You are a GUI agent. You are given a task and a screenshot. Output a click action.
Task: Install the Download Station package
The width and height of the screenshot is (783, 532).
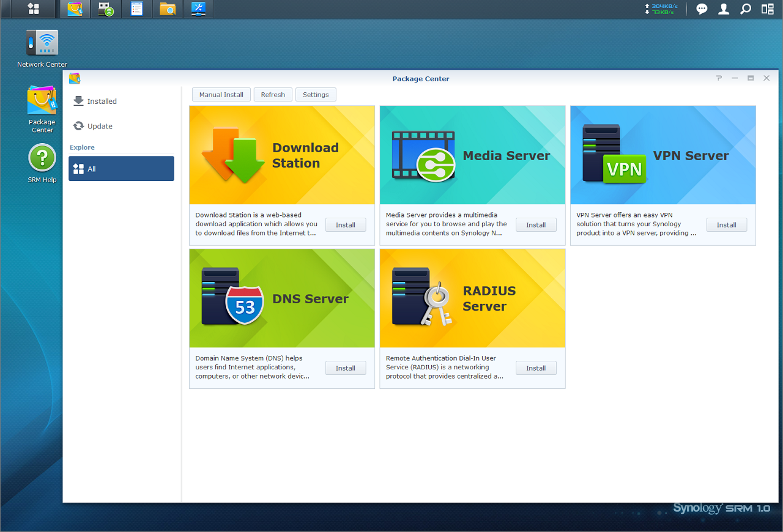coord(346,225)
